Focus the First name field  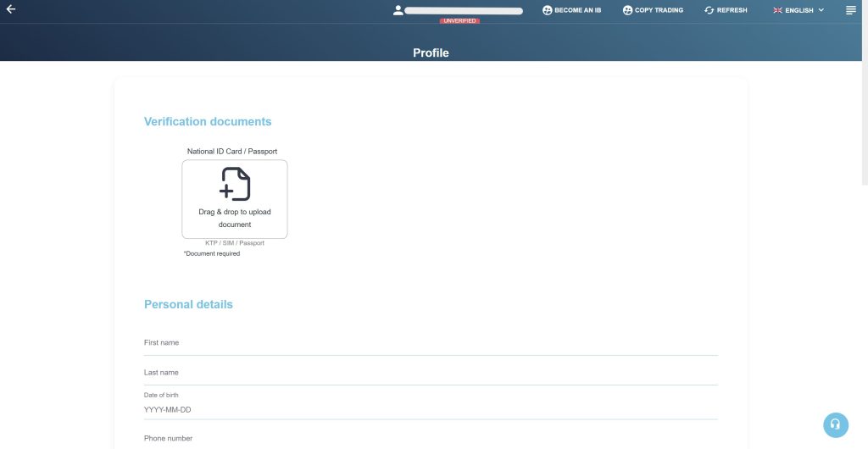point(431,343)
